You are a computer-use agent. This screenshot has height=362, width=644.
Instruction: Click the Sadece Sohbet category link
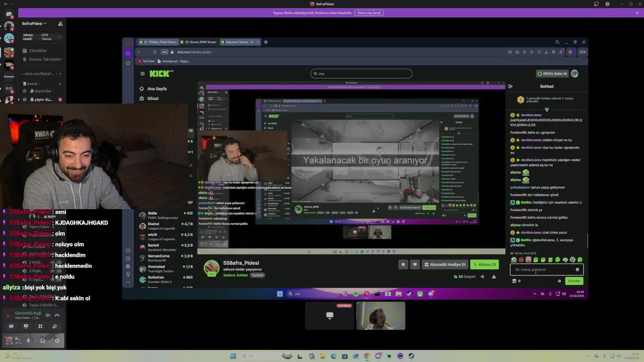236,275
